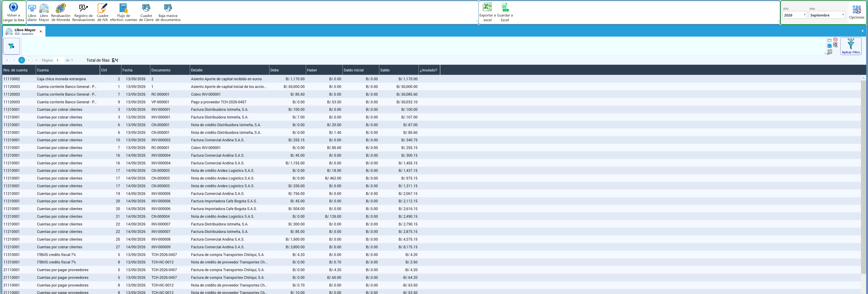Screen dimensions: 868x294
Task: Go to the last page arrow
Action: pos(36,60)
